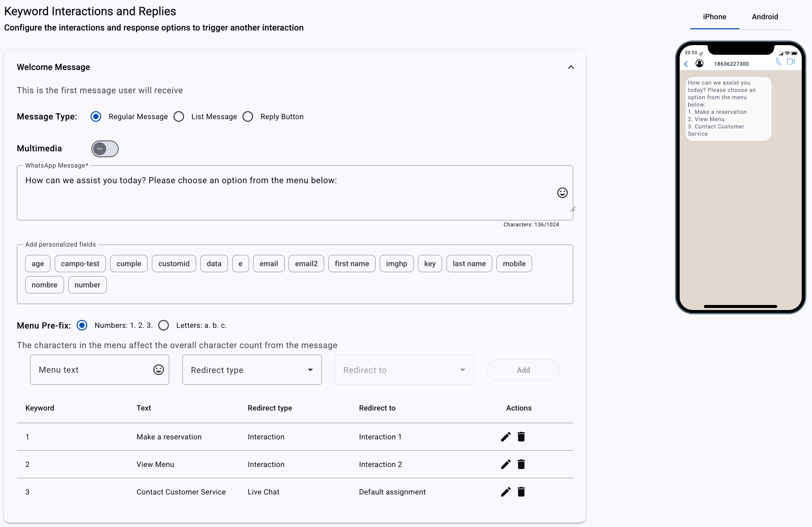Insert the mobile personalized field chip

click(514, 263)
